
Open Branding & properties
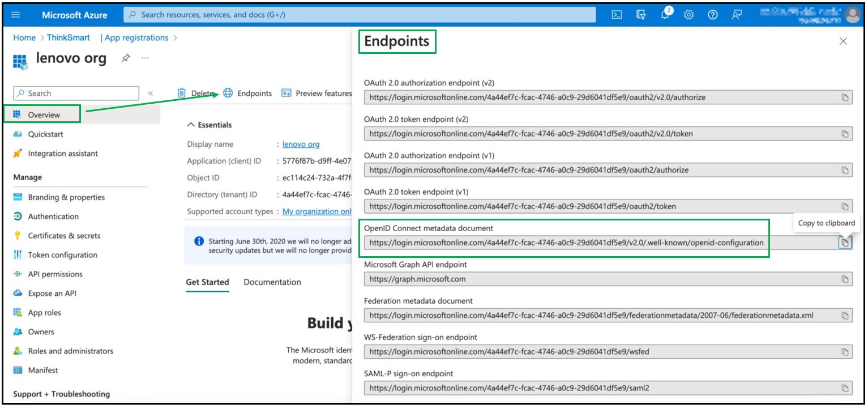66,197
